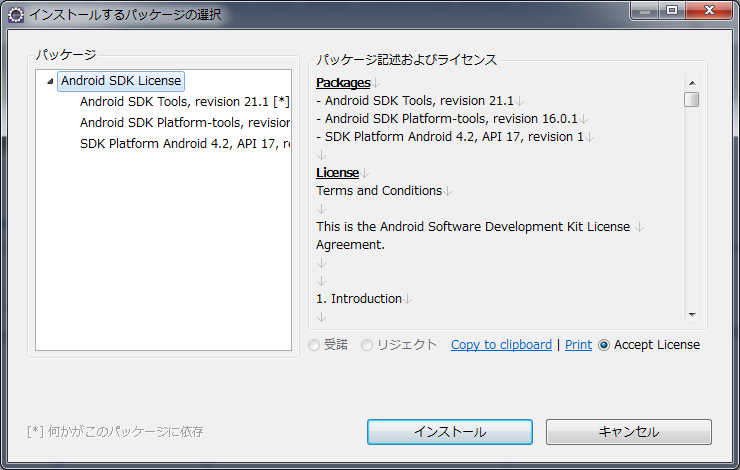This screenshot has height=470, width=740.
Task: Click the '1. Introduction' line
Action: tap(359, 299)
